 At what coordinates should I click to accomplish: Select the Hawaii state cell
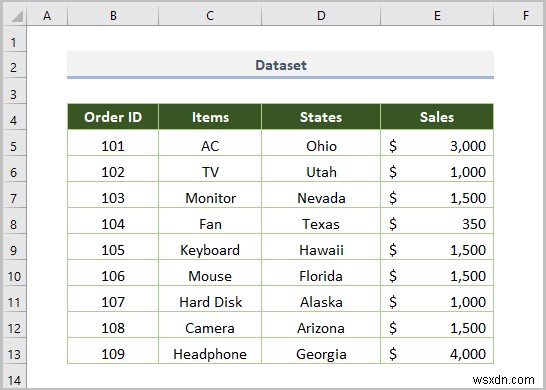click(x=321, y=247)
